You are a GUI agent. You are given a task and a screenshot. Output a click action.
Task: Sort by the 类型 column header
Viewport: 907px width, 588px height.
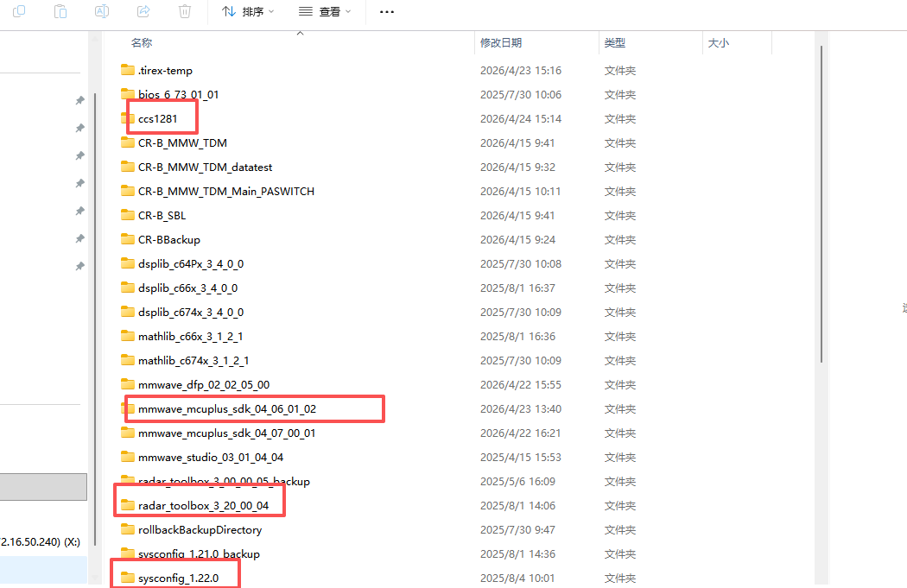click(x=615, y=43)
